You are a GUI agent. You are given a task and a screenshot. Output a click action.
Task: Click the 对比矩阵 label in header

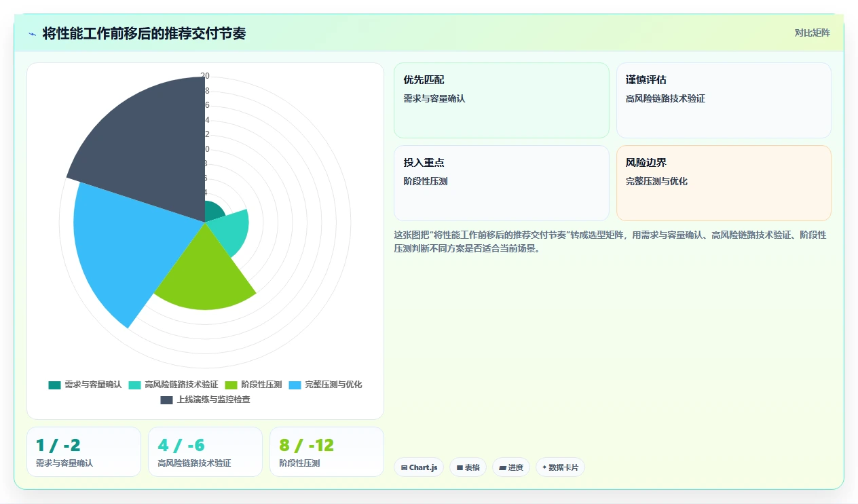813,33
